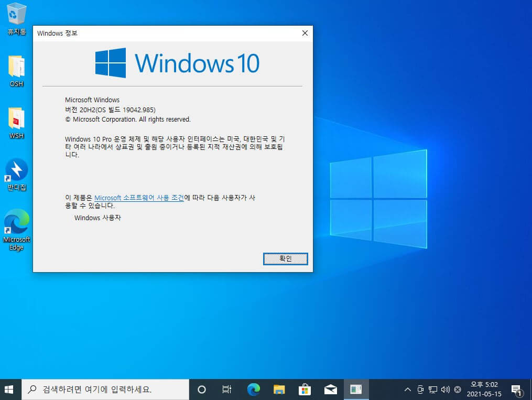The width and height of the screenshot is (532, 400).
Task: Open Task View on the taskbar
Action: click(226, 390)
